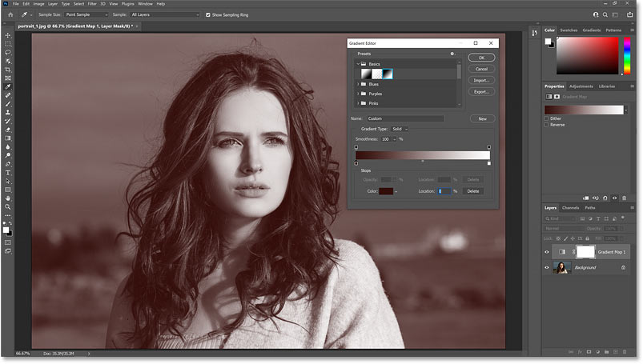Hide the Gradient Map 1 layer
Image resolution: width=643 pixels, height=364 pixels.
pyautogui.click(x=547, y=252)
